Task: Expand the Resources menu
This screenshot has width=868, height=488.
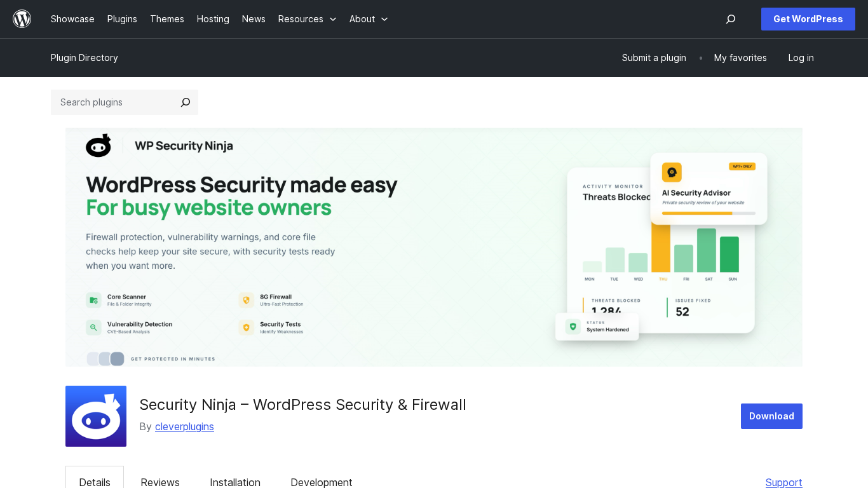Action: pyautogui.click(x=308, y=19)
